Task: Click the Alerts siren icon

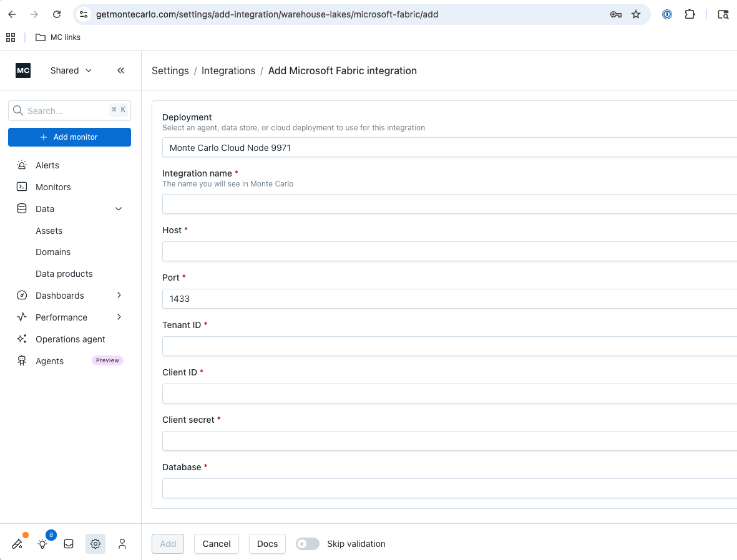Action: point(22,165)
